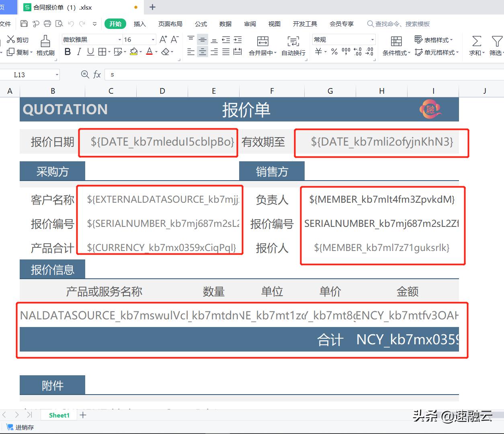Switch to the 插入 ribbon tab
The width and height of the screenshot is (504, 434).
(x=139, y=24)
